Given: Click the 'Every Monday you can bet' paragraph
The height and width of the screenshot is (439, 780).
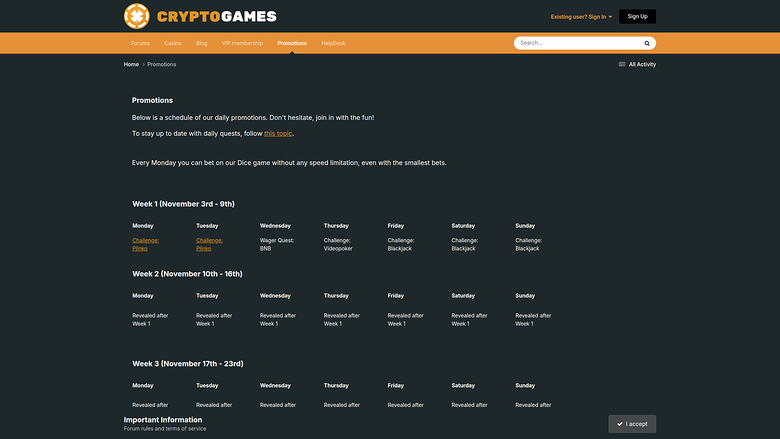Looking at the screenshot, I should (x=289, y=163).
